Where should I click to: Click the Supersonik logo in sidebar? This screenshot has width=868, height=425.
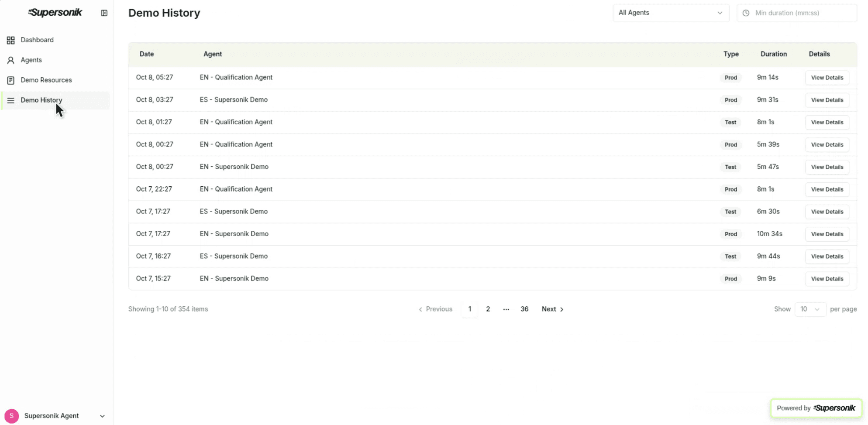[x=55, y=13]
